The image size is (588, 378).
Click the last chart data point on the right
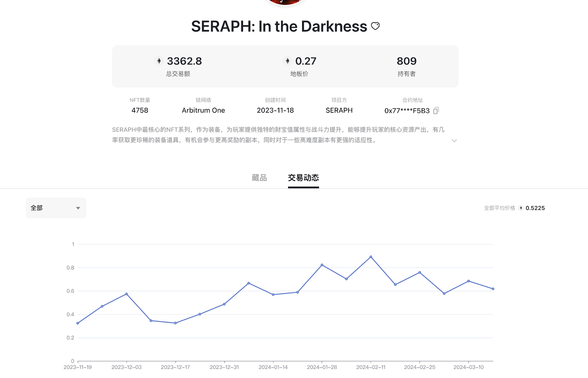tap(493, 289)
